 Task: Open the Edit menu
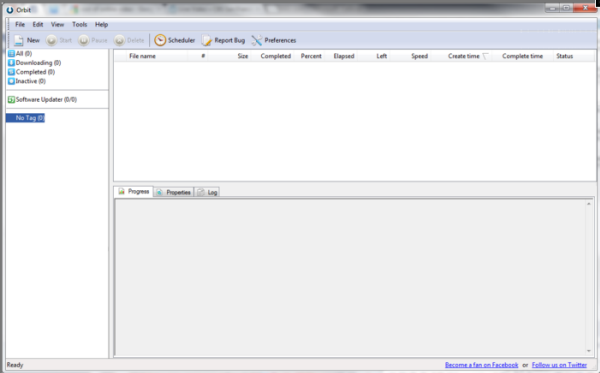point(38,24)
